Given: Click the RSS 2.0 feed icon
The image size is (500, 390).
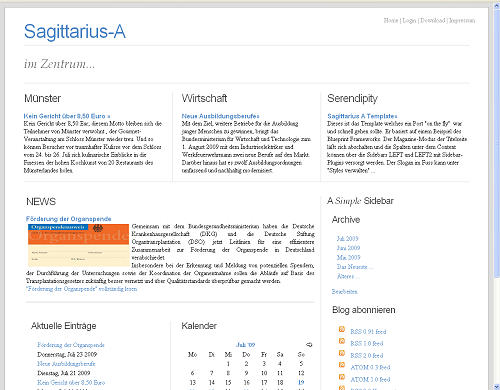Looking at the screenshot, I should pyautogui.click(x=342, y=353).
